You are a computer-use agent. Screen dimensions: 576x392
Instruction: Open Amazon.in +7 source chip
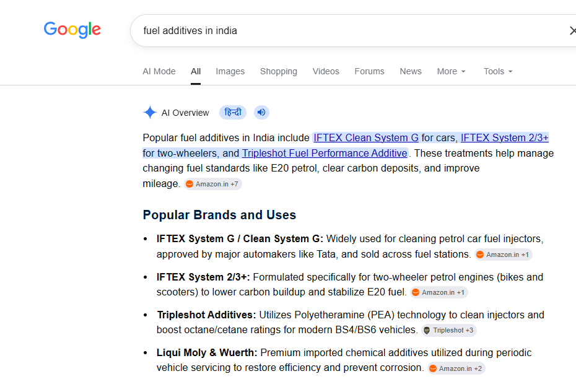(x=213, y=184)
